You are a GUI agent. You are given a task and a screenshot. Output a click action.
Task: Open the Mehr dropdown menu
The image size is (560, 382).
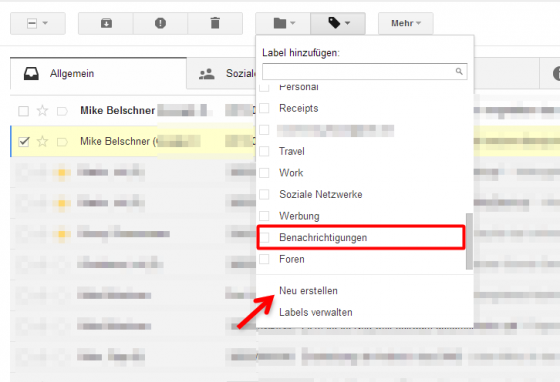pos(406,24)
